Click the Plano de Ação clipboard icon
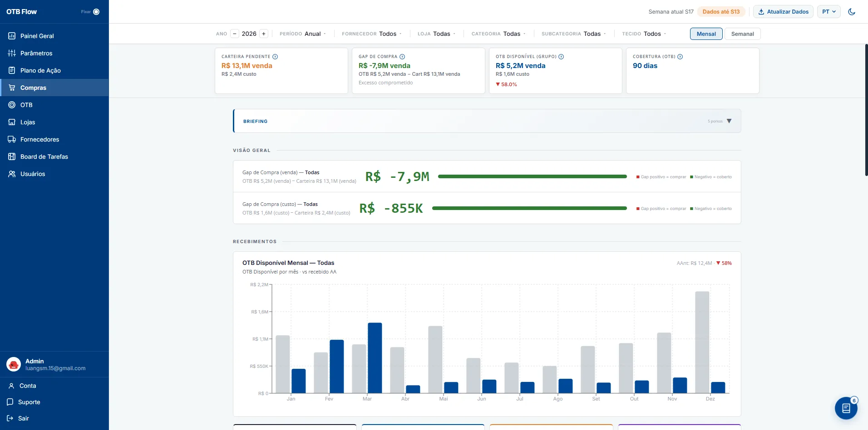 pyautogui.click(x=12, y=70)
